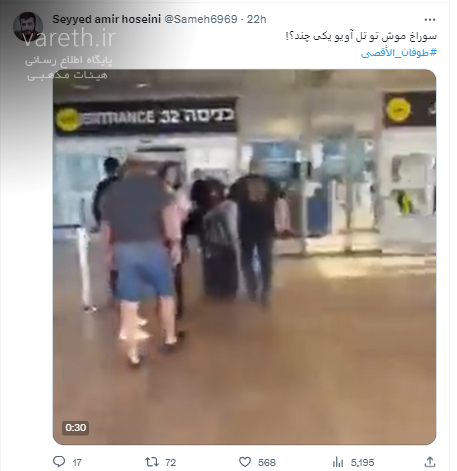Open the 22h timestamp link
457x471 pixels.
256,19
